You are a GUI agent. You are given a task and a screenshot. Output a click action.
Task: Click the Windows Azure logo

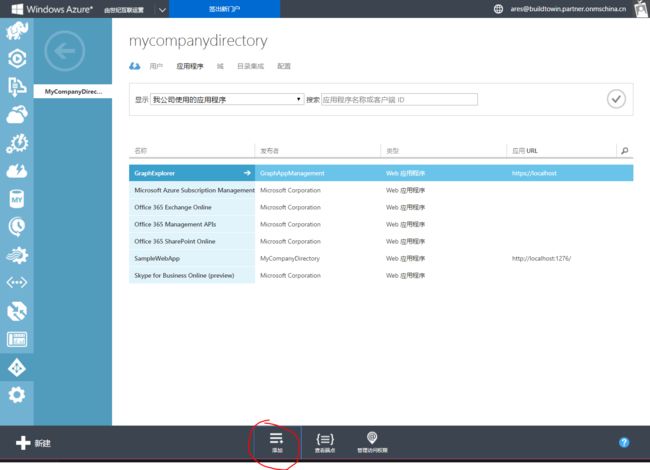[x=52, y=9]
